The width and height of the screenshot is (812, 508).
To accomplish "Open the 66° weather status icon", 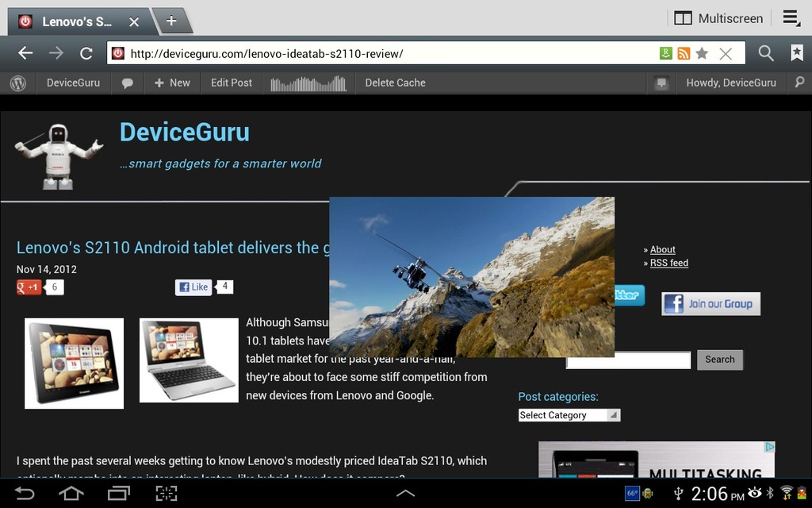I will coord(632,493).
